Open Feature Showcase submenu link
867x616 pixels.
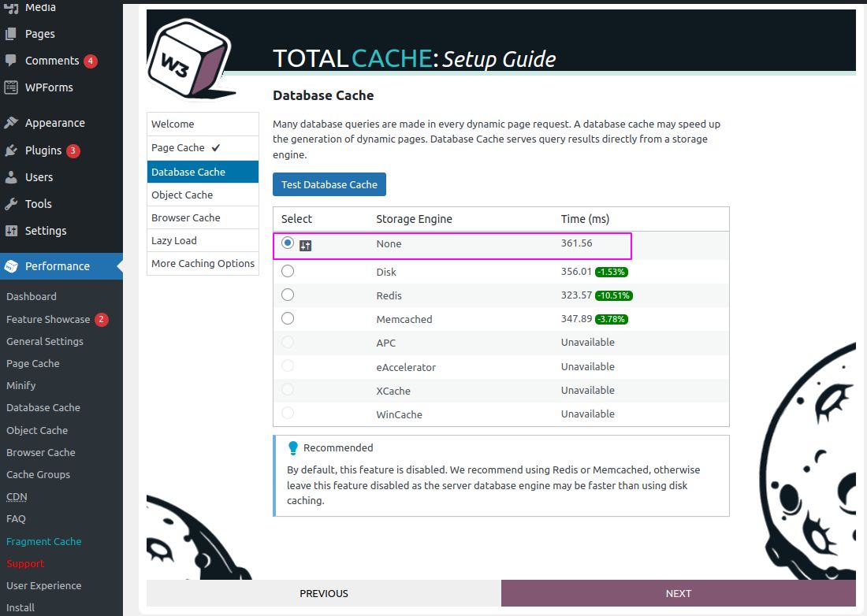(48, 319)
